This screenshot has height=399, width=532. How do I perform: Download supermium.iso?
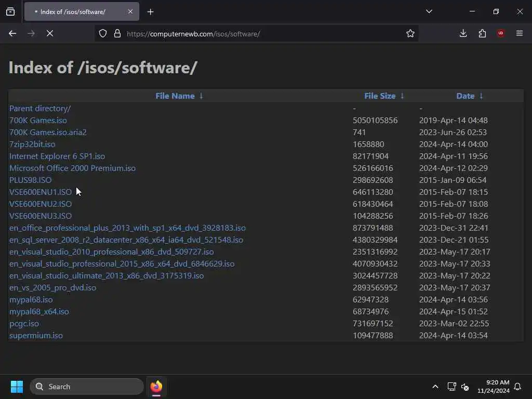click(x=36, y=335)
